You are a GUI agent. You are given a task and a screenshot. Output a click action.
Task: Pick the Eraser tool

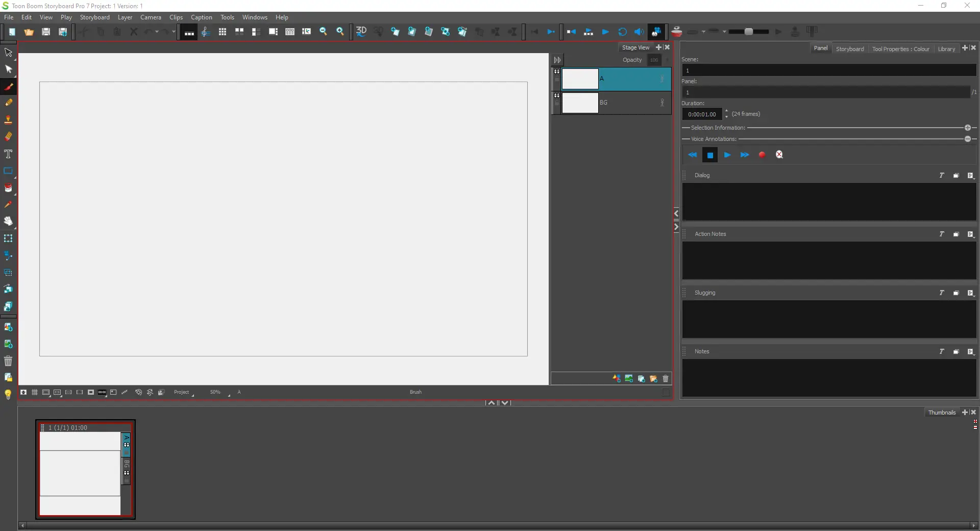9,136
